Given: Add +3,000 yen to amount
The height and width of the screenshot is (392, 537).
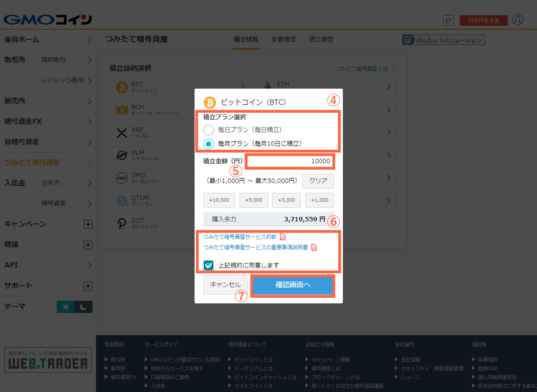Looking at the screenshot, I should pos(287,200).
